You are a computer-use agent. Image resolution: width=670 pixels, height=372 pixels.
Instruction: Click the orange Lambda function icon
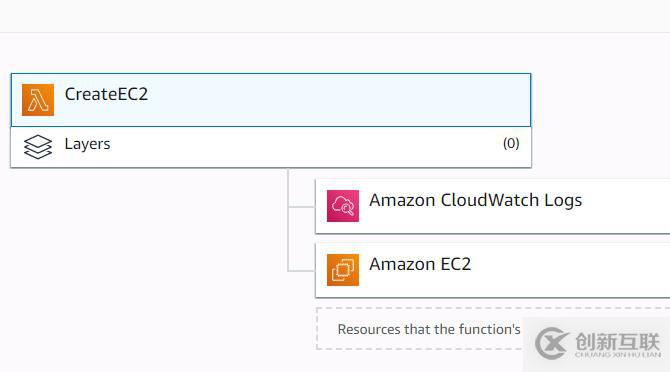(38, 100)
